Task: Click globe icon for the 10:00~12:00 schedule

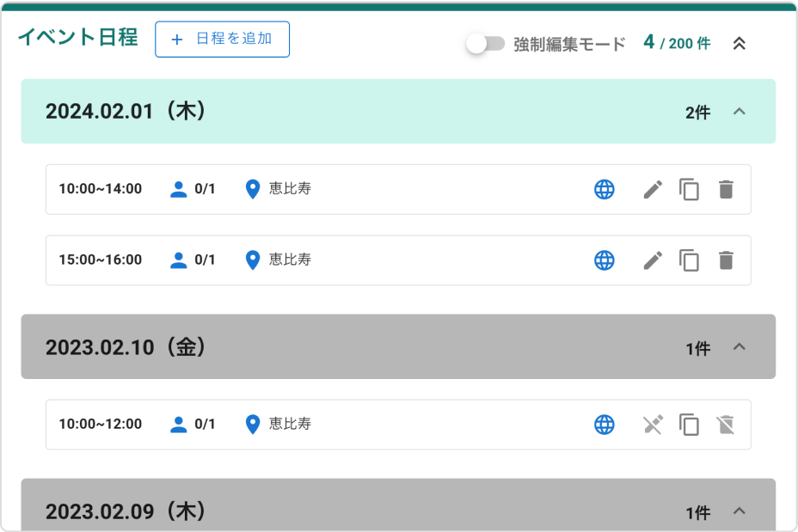Action: pyautogui.click(x=605, y=425)
